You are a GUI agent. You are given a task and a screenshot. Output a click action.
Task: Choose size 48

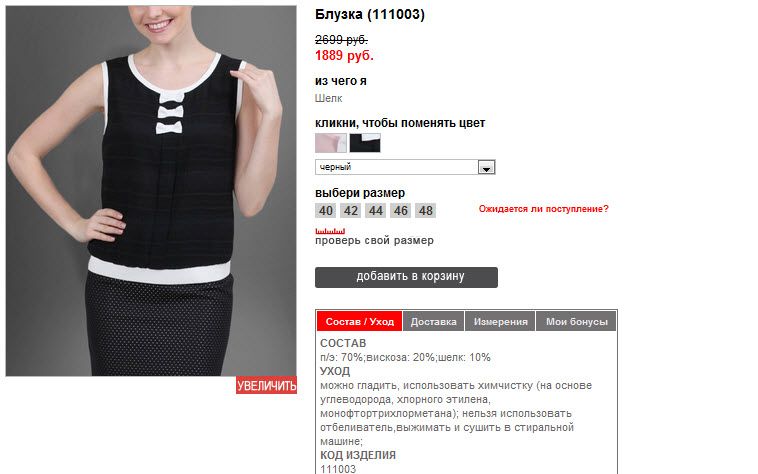point(425,211)
